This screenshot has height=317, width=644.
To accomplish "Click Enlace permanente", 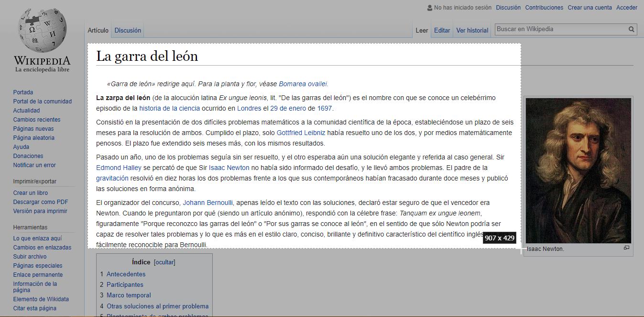I will (x=38, y=275).
